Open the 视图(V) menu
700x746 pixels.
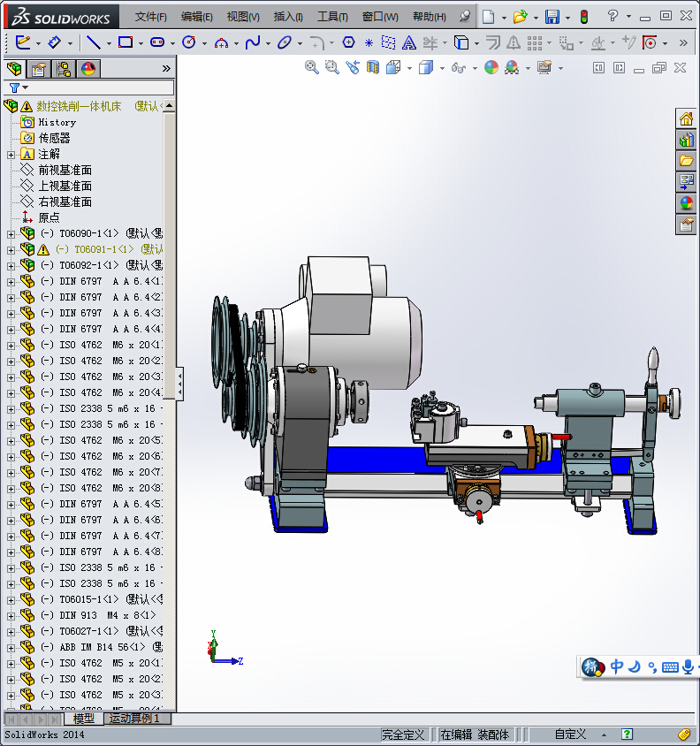[243, 17]
